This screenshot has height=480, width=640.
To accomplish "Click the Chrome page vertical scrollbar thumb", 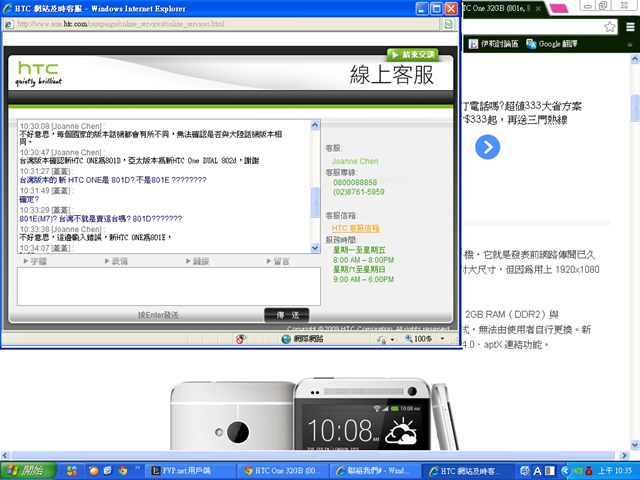I will (635, 108).
